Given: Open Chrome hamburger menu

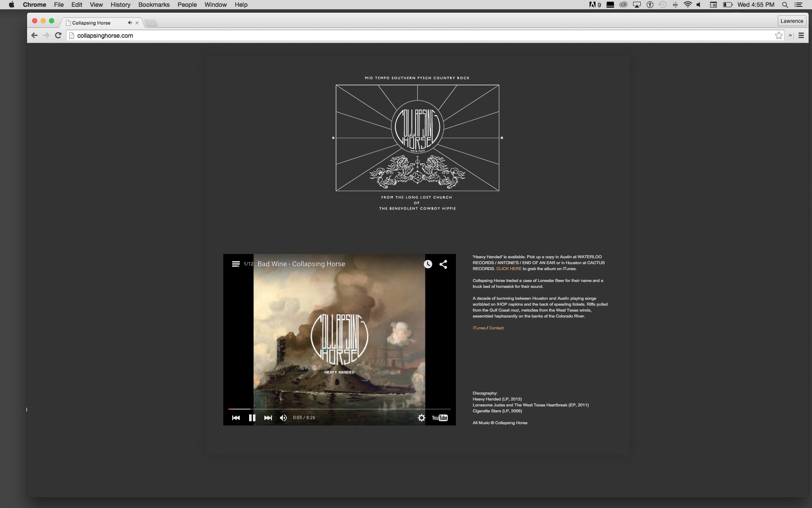Looking at the screenshot, I should point(801,36).
